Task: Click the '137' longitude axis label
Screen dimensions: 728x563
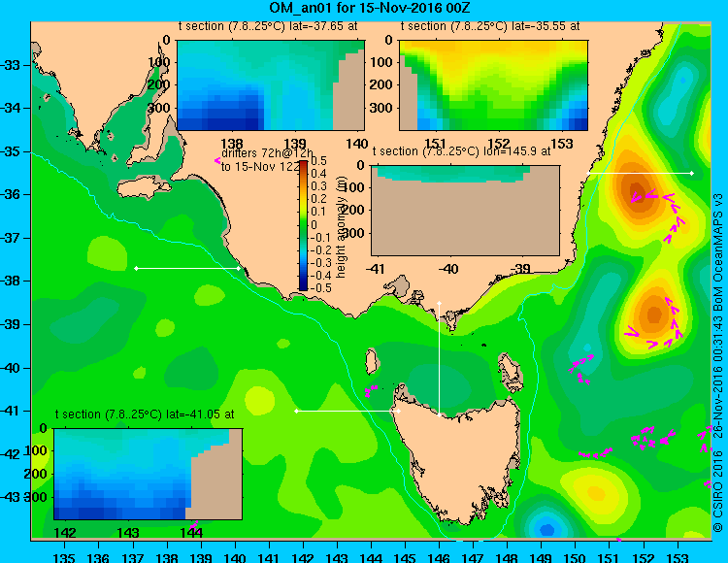Action: pos(133,557)
